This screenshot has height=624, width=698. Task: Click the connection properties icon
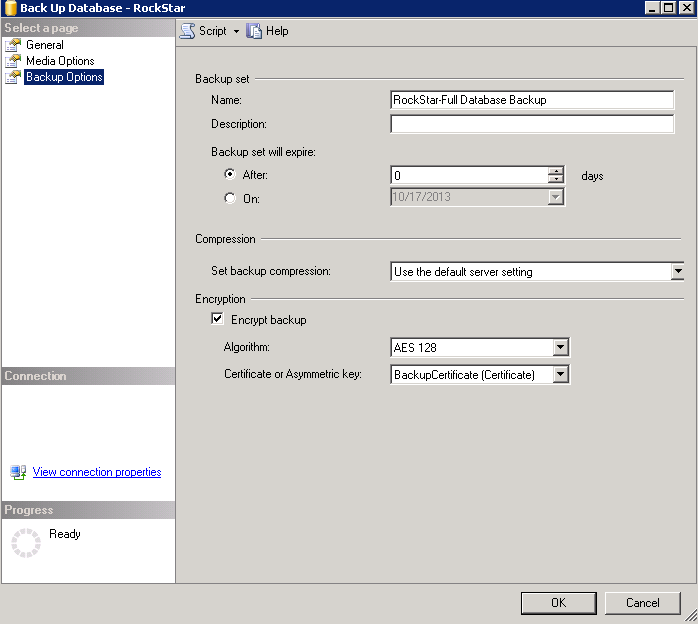(18, 472)
